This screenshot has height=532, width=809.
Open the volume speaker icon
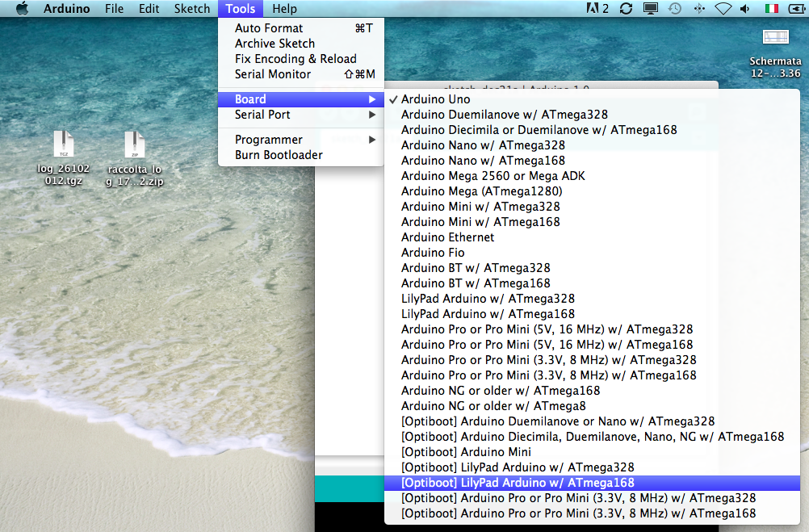click(744, 9)
